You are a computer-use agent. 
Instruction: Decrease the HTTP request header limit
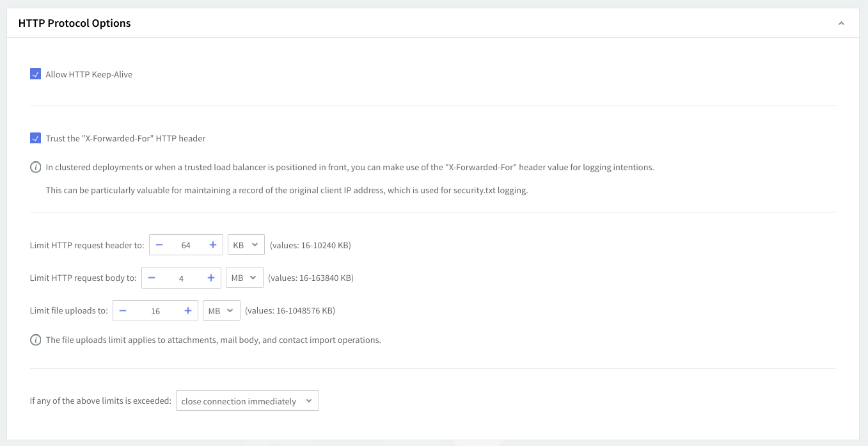coord(159,245)
